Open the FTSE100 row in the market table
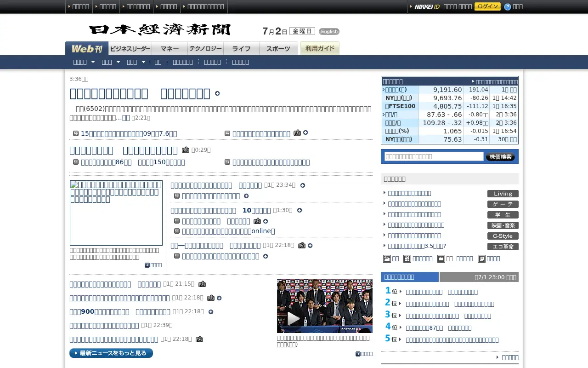Viewport: 588px width, 368px height. pos(450,106)
